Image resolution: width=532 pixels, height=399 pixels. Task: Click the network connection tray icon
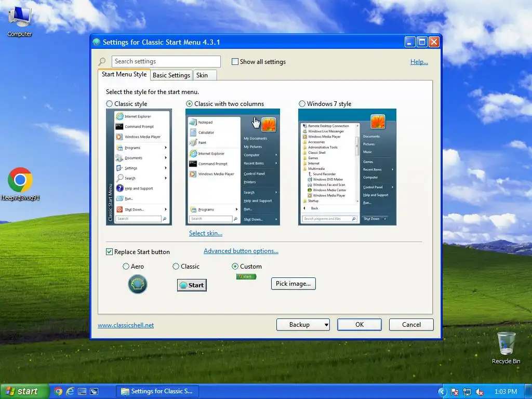click(x=467, y=392)
